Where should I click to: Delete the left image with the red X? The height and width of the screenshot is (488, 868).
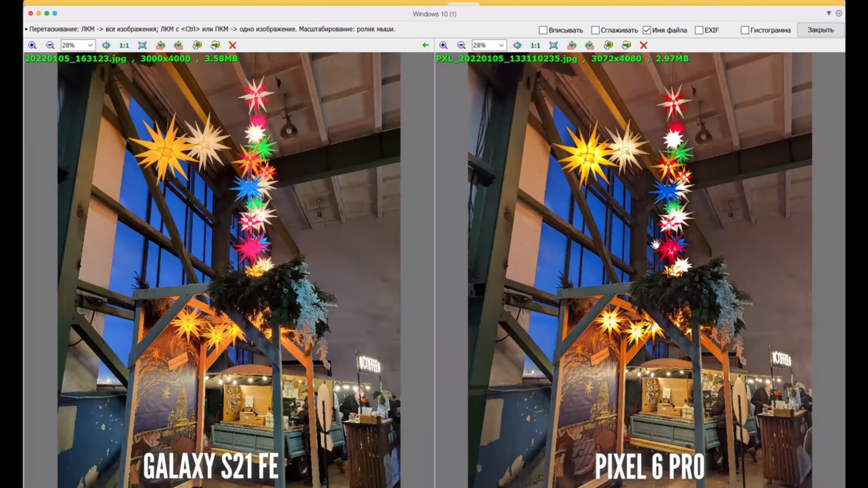[x=232, y=45]
